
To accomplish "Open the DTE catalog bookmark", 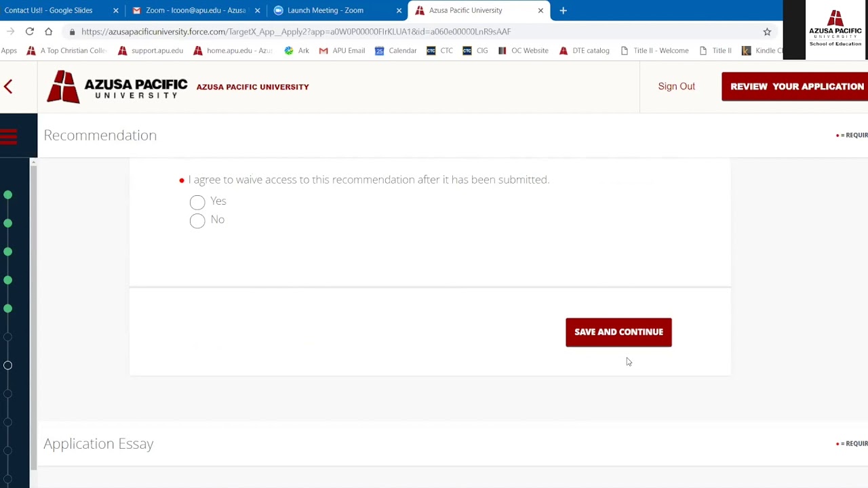I will coord(584,50).
